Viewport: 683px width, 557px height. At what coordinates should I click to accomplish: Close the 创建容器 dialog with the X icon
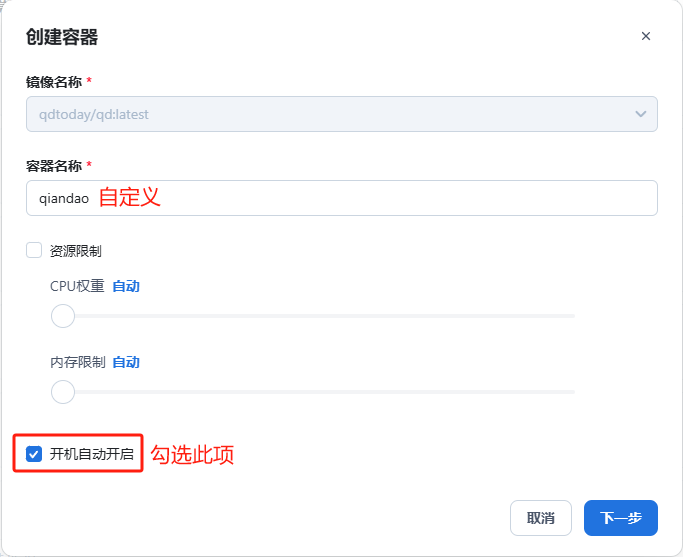(646, 36)
